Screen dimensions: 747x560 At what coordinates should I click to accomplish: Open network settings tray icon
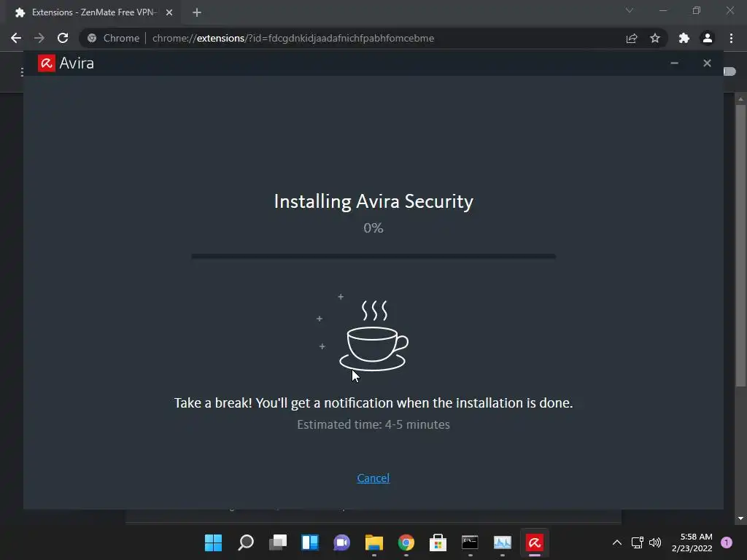pos(637,542)
